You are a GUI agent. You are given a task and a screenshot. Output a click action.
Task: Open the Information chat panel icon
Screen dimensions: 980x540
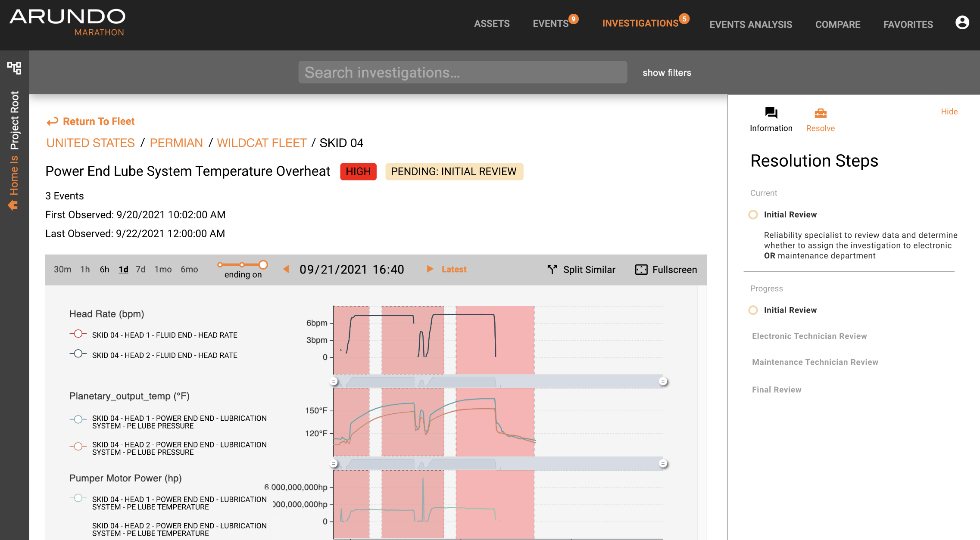point(771,113)
